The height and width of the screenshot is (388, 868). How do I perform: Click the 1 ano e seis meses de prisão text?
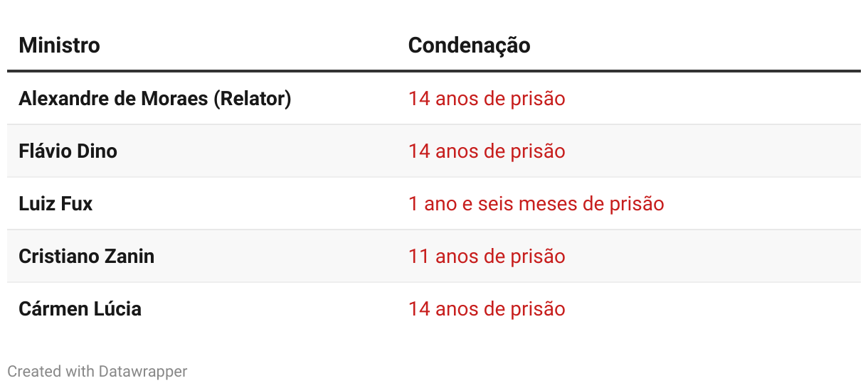click(x=536, y=203)
